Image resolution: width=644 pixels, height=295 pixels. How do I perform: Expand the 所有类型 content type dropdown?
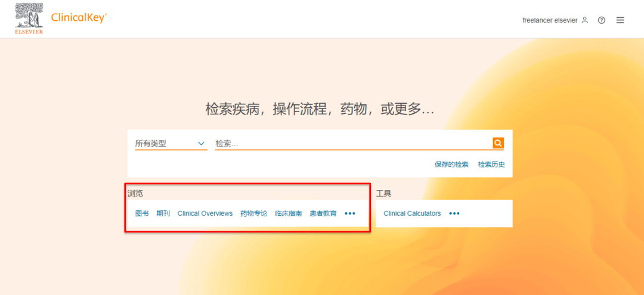171,144
